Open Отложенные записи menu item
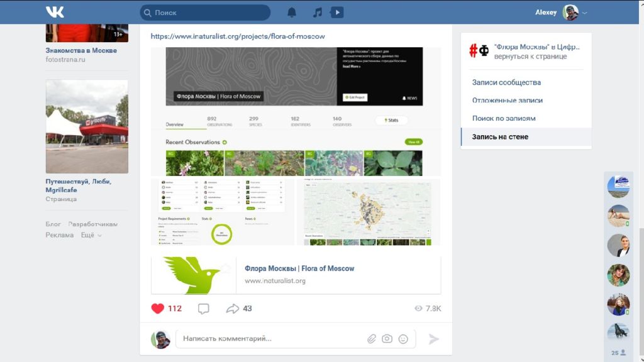 coord(508,100)
